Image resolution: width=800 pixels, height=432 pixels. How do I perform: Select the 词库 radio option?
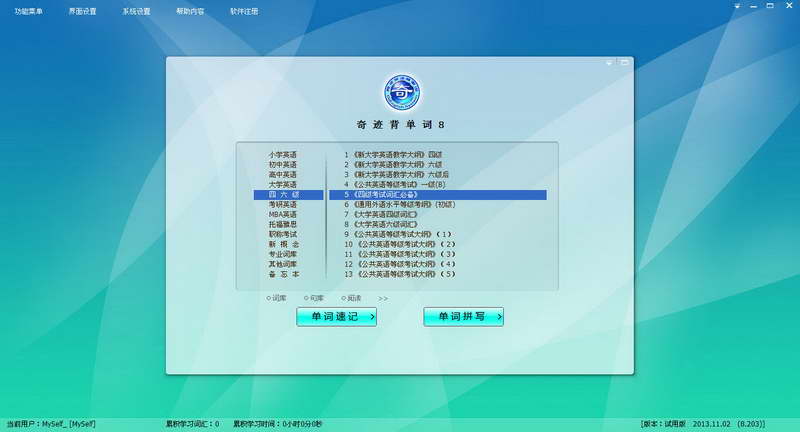[x=277, y=298]
